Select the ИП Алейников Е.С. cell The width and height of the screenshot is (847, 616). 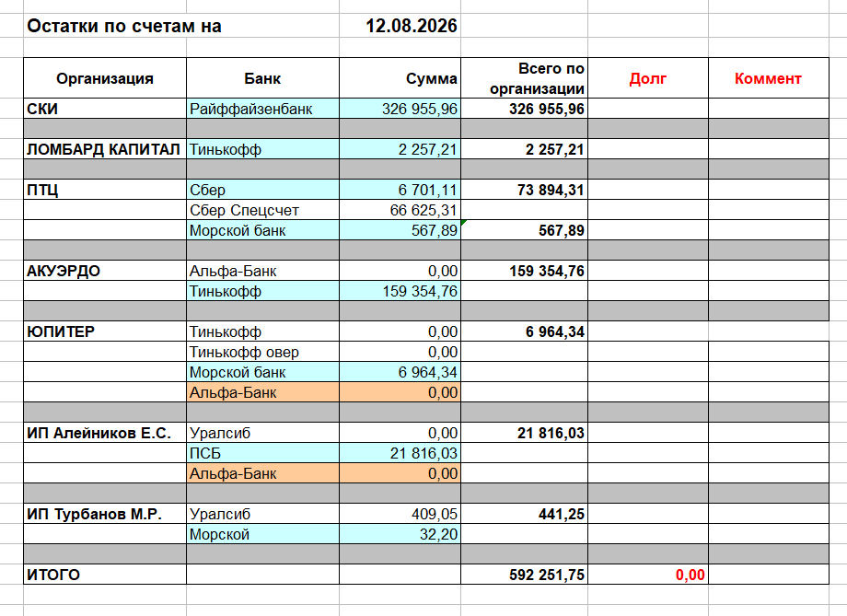click(105, 433)
